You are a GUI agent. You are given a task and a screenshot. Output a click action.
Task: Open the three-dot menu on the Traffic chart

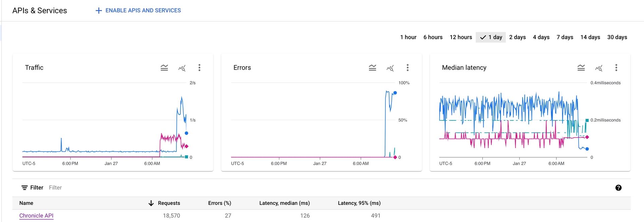click(199, 68)
